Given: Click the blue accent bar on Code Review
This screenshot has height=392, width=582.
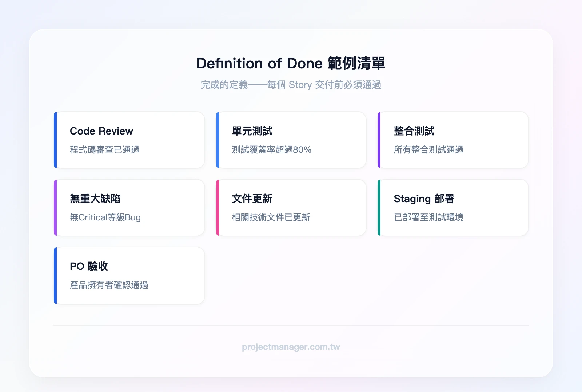Looking at the screenshot, I should tap(55, 140).
